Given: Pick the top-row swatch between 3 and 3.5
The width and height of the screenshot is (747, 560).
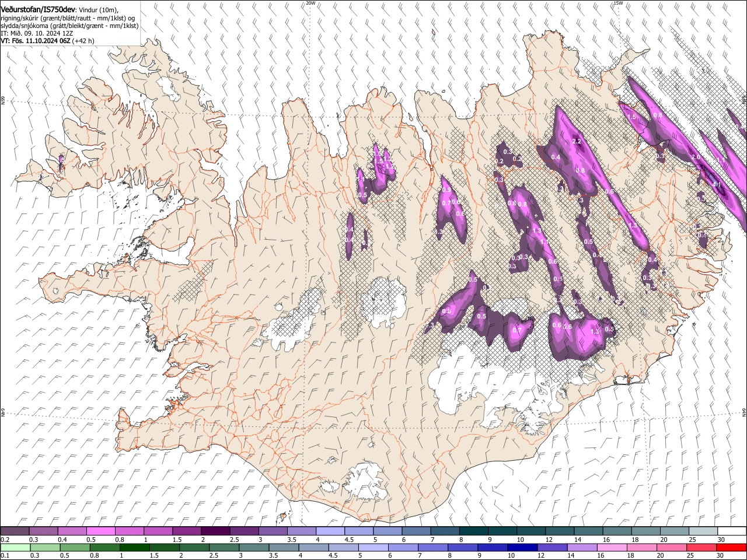Looking at the screenshot, I should pos(273,531).
